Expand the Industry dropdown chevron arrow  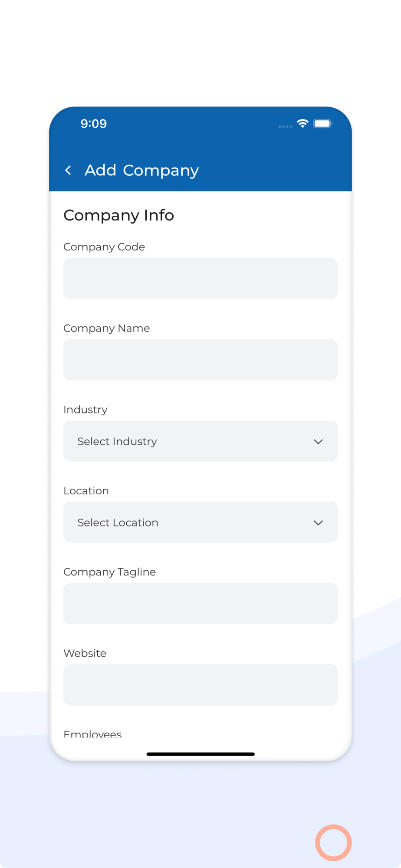click(318, 441)
